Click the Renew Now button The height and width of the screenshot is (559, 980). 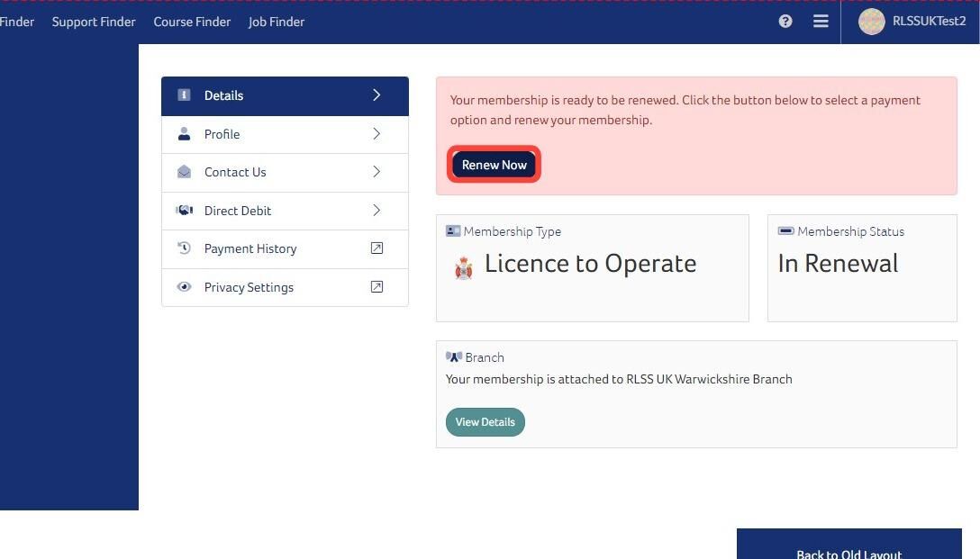pos(494,164)
